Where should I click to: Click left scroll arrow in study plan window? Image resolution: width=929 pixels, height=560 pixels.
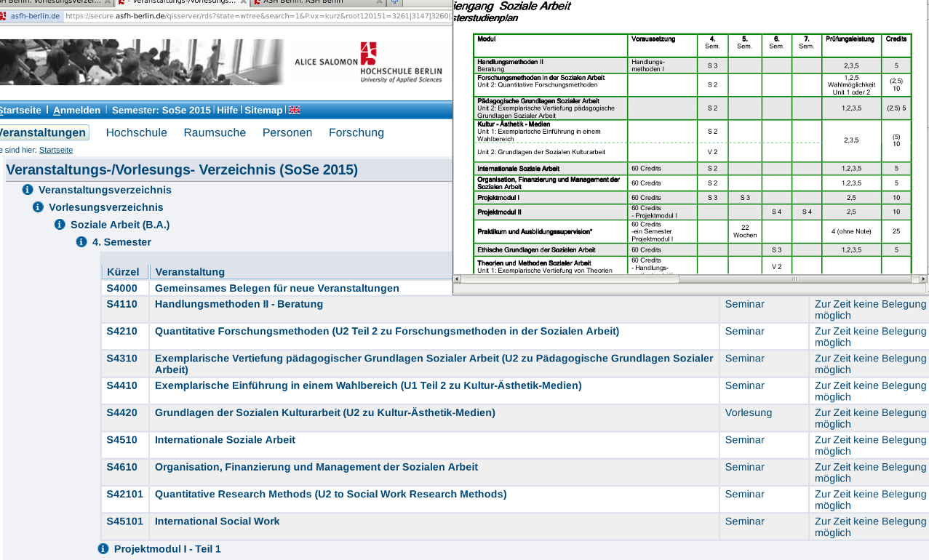click(457, 279)
